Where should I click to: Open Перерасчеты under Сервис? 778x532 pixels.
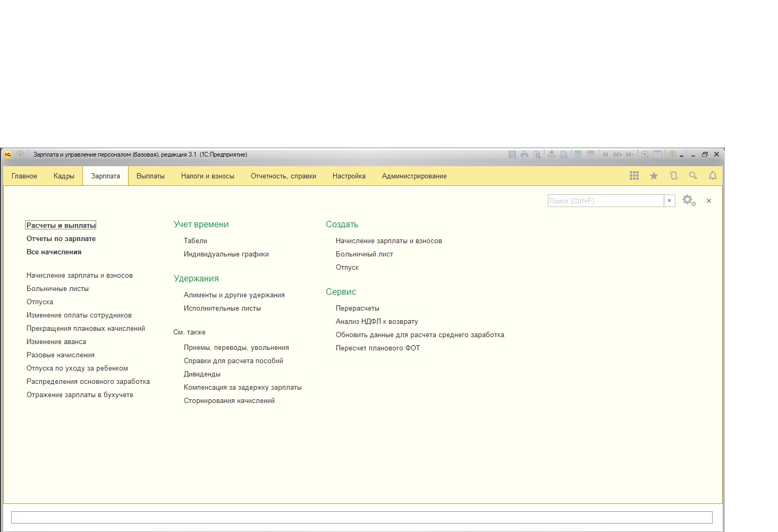[x=358, y=308]
